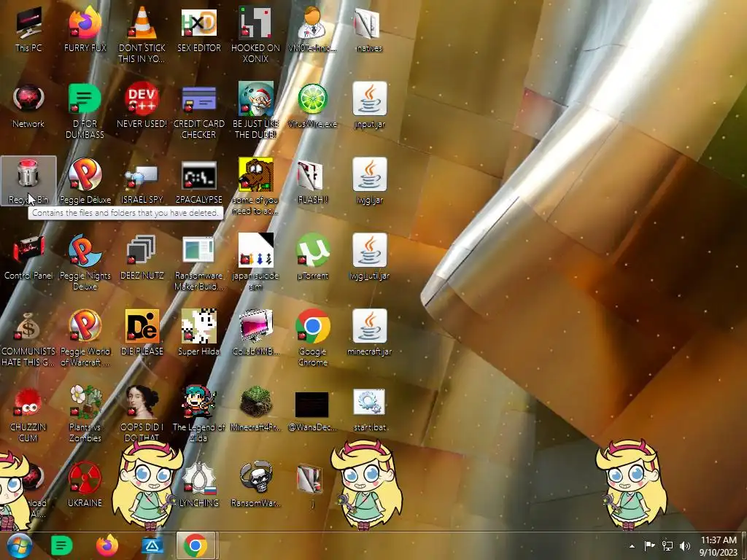Open the µTorrent shortcut
The image size is (747, 560).
click(312, 257)
